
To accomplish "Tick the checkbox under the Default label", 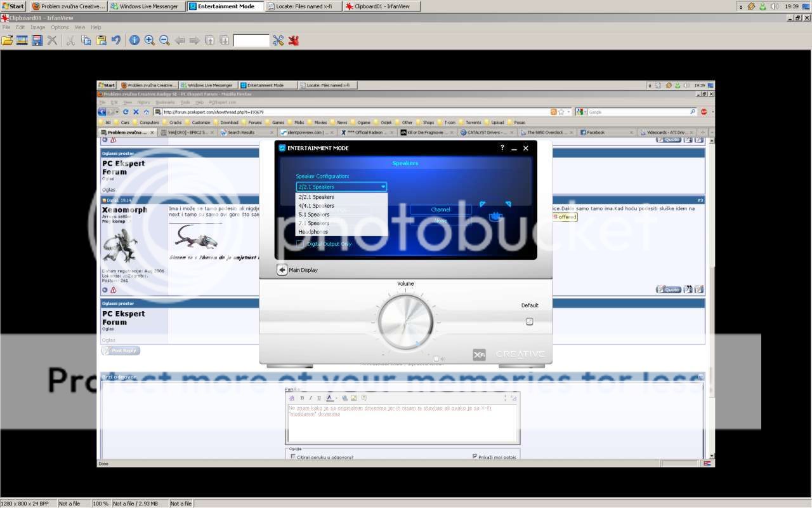I will (530, 321).
